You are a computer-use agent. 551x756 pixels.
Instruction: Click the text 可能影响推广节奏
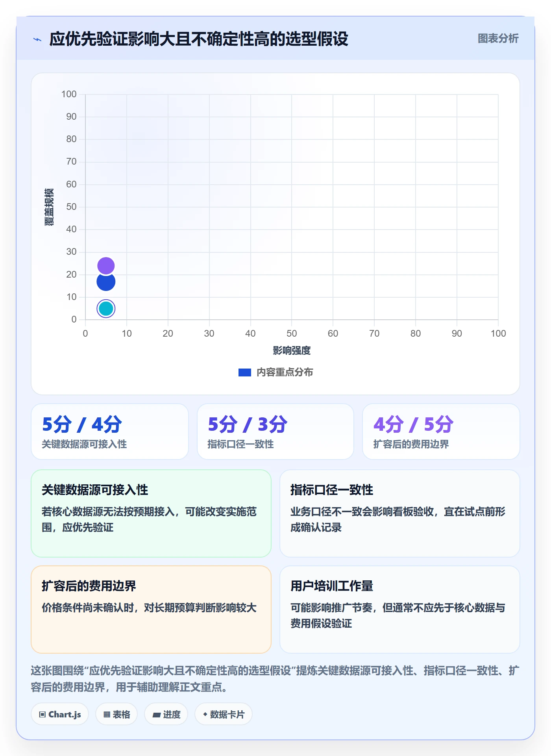point(331,608)
